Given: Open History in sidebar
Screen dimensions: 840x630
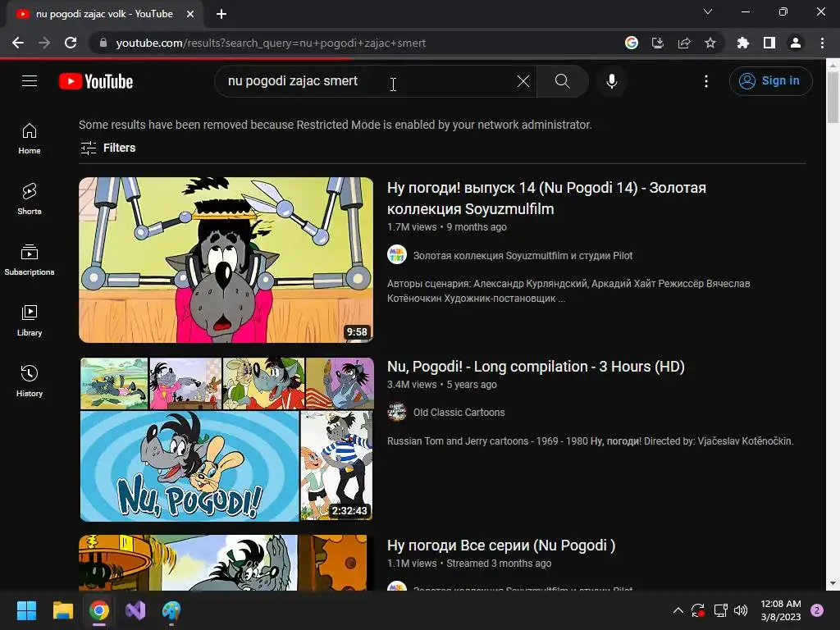Looking at the screenshot, I should [x=30, y=381].
